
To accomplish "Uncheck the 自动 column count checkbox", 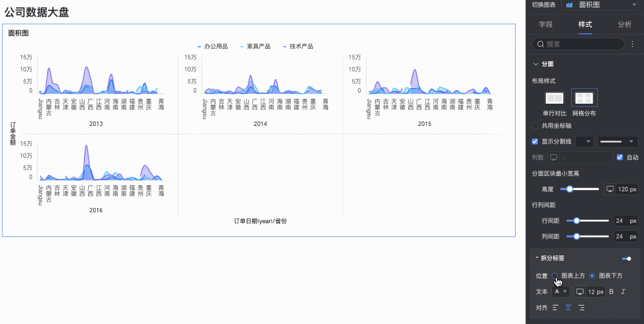I will pyautogui.click(x=620, y=157).
